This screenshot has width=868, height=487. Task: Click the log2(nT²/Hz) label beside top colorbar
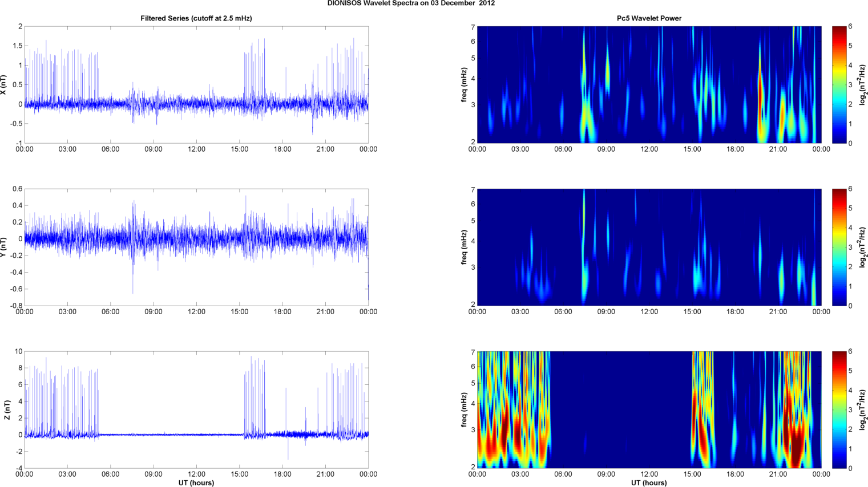pyautogui.click(x=863, y=85)
